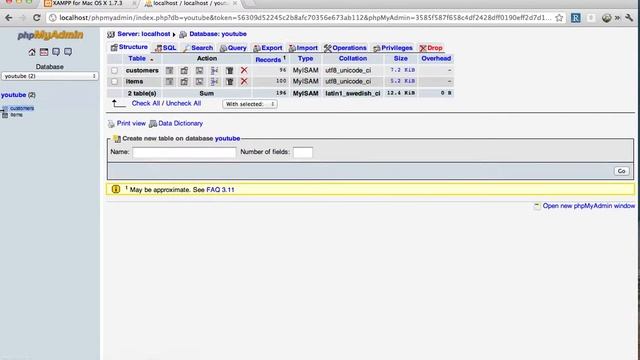Reload the page with browser refresh icon

click(37, 18)
